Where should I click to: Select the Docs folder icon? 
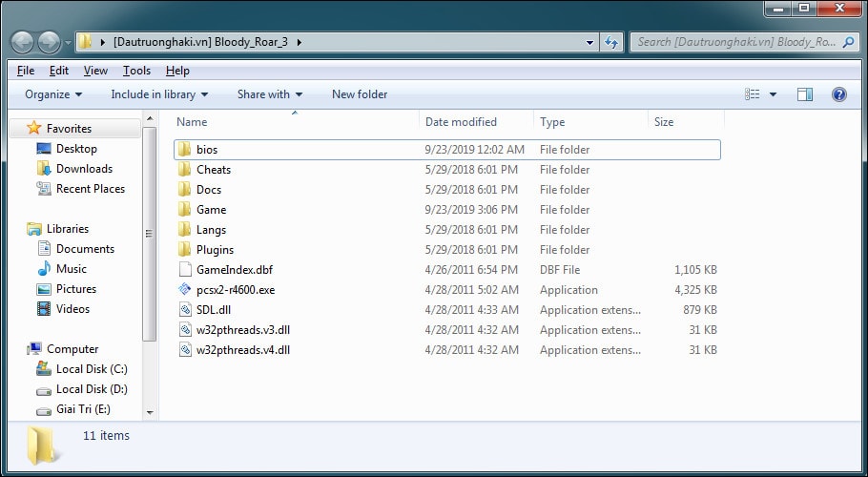point(184,189)
